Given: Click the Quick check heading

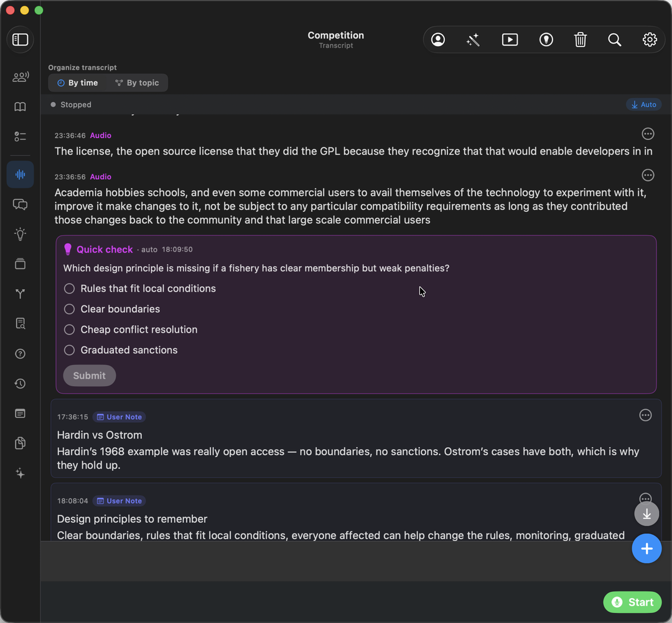Looking at the screenshot, I should (105, 249).
